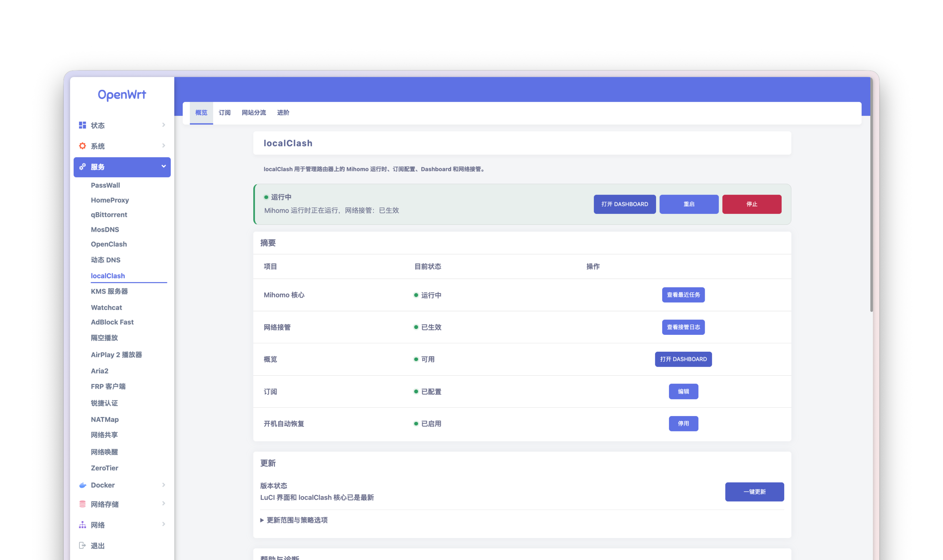Click the 版本状态 label
The image size is (943, 560).
pyautogui.click(x=273, y=486)
